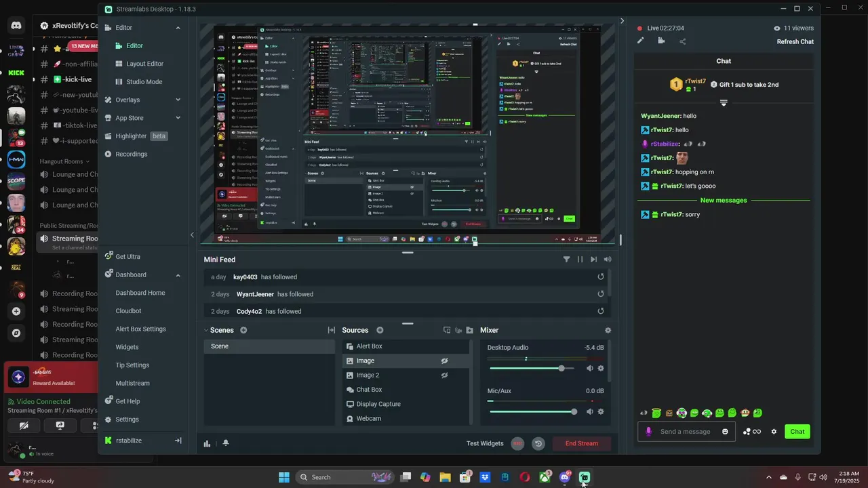Viewport: 868px width, 488px height.
Task: Open File Explorer in Windows taskbar
Action: click(x=446, y=477)
